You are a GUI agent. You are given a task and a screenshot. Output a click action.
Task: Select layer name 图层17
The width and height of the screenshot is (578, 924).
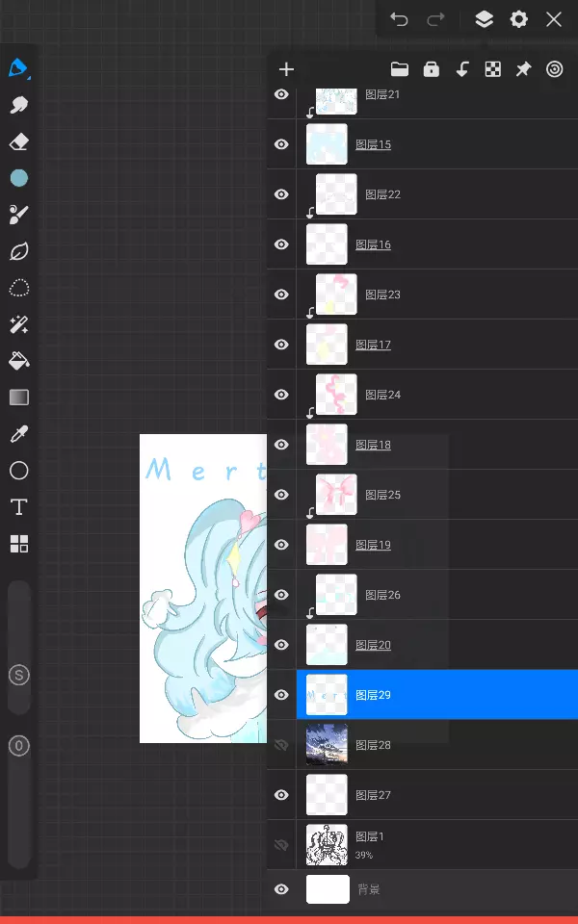click(x=374, y=345)
